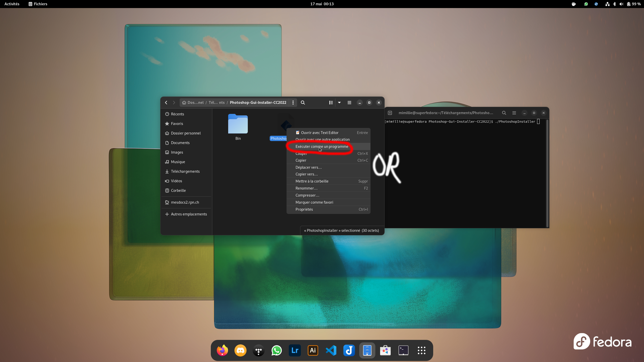Choose Copier vers… option
This screenshot has width=644, height=362.
329,174
